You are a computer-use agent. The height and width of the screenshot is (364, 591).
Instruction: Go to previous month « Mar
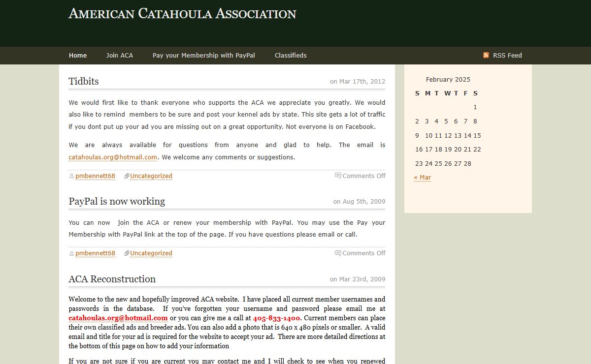point(423,178)
